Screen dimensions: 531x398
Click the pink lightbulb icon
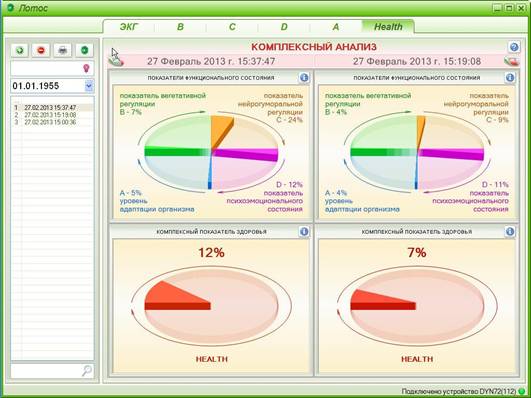pyautogui.click(x=86, y=68)
